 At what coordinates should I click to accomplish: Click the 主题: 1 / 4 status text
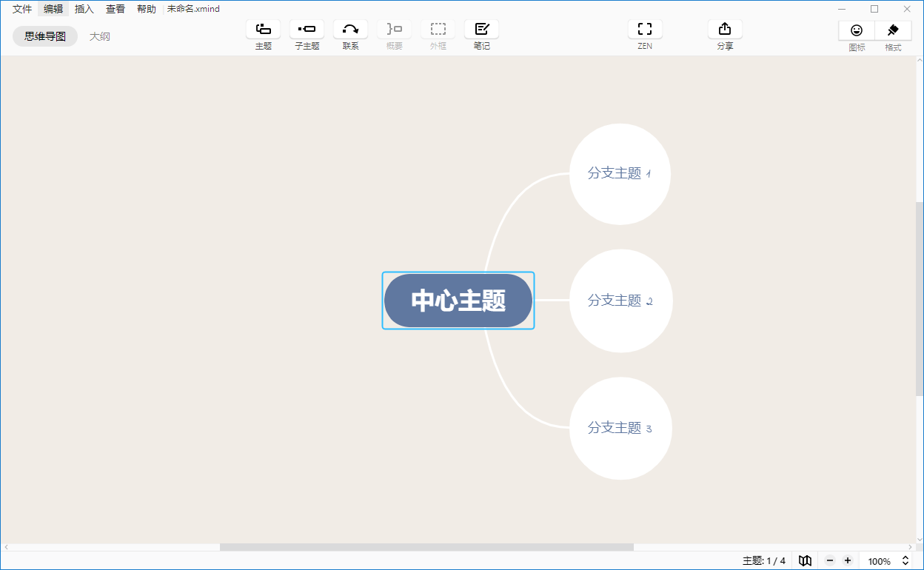[763, 561]
